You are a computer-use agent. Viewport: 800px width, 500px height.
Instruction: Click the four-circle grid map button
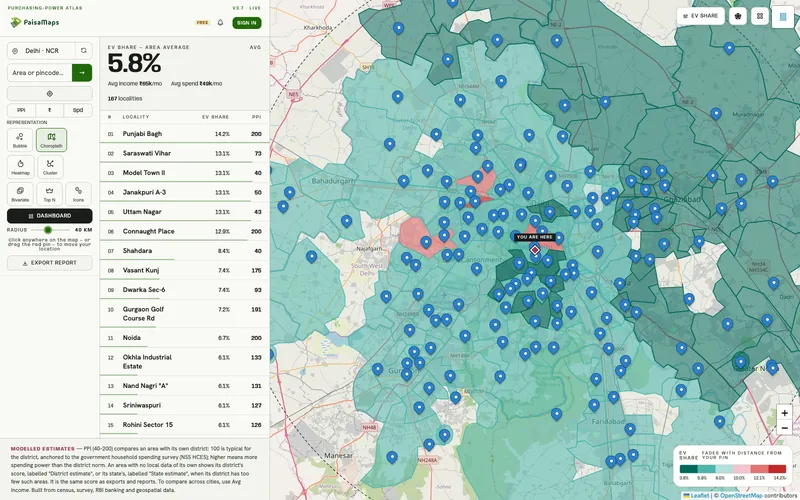click(760, 16)
